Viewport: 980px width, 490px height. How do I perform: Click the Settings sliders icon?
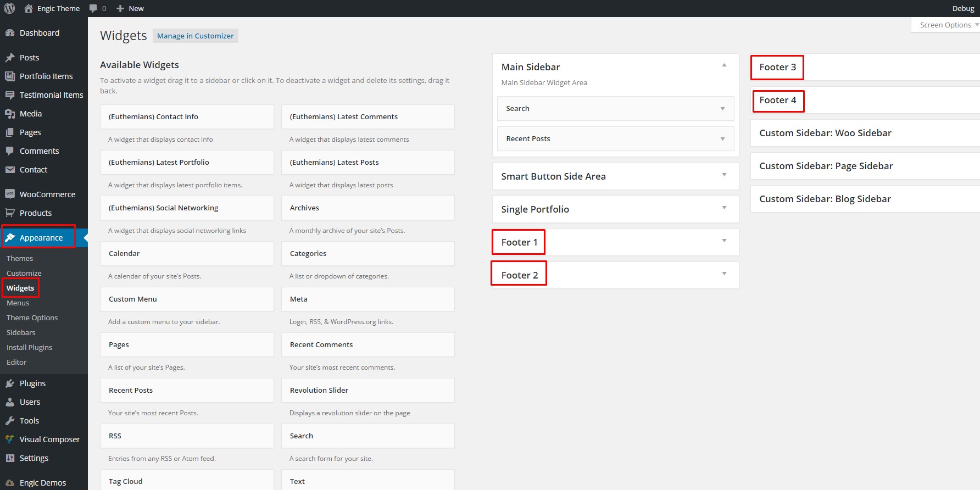[10, 458]
